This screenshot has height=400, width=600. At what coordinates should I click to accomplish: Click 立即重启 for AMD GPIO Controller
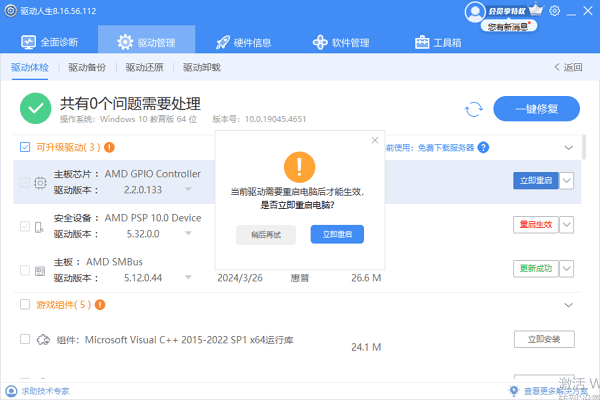pos(536,181)
